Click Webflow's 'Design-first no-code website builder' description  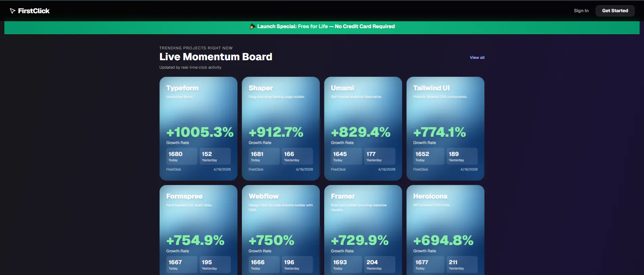(281, 207)
